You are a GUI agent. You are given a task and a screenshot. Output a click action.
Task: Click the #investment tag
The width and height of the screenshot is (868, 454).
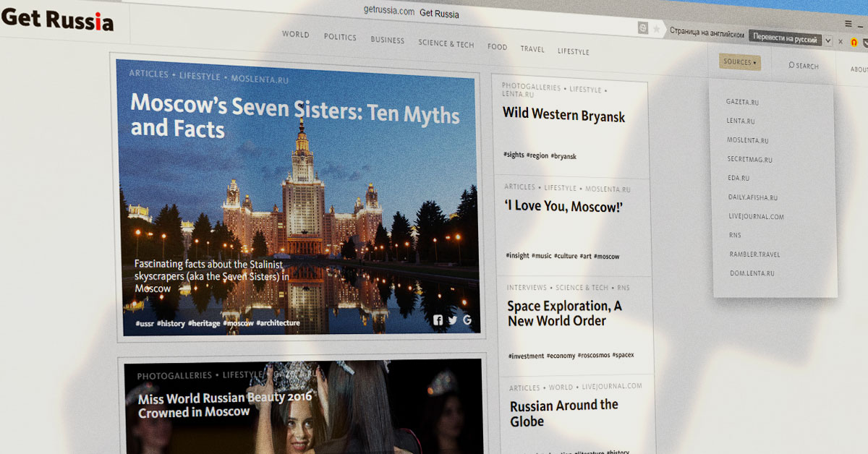click(x=526, y=356)
